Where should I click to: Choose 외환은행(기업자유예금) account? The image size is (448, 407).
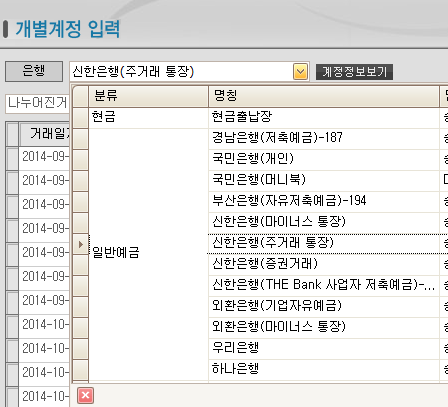[x=324, y=306]
